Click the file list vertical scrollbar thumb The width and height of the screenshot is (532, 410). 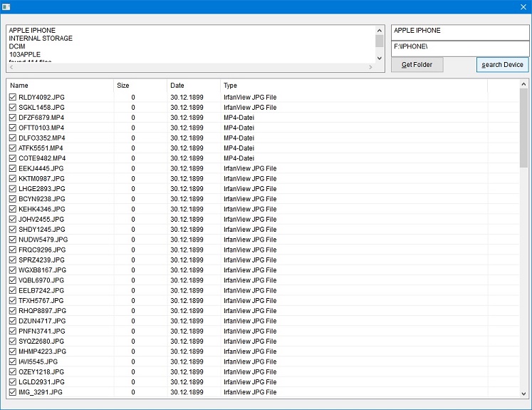523,128
